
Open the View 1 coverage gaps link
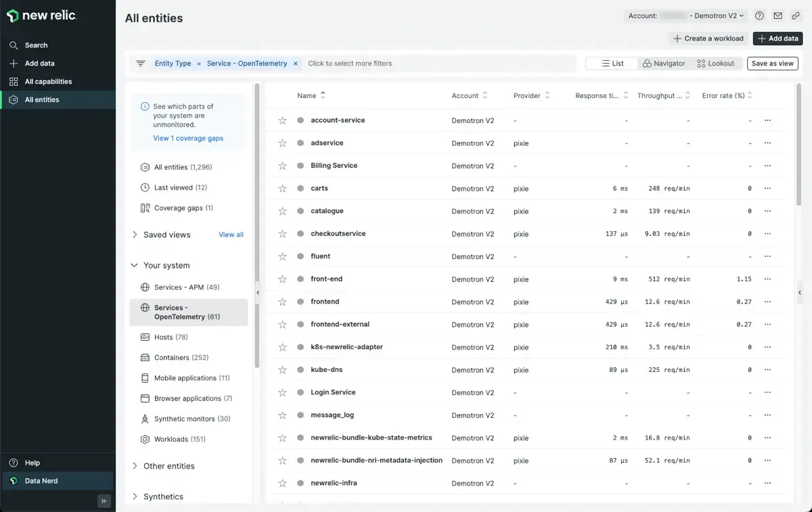point(188,138)
